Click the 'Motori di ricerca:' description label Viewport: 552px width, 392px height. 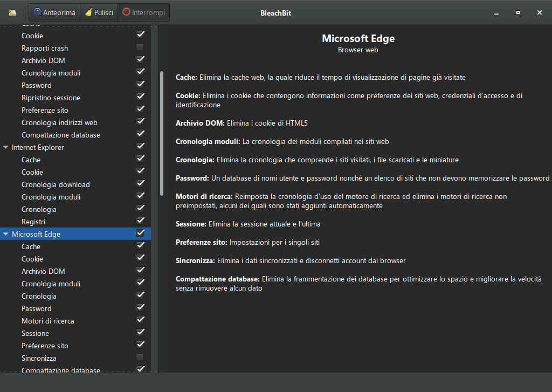click(204, 196)
